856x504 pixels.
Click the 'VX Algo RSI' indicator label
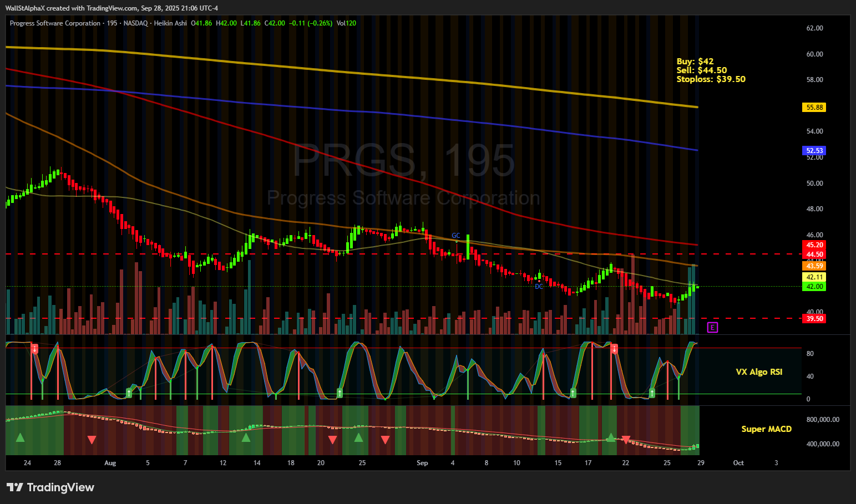[x=759, y=372]
